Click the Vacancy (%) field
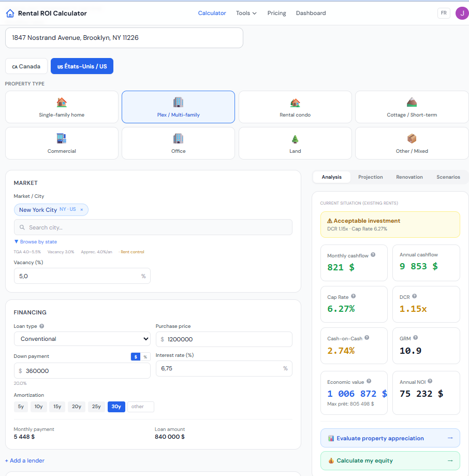 (x=82, y=276)
